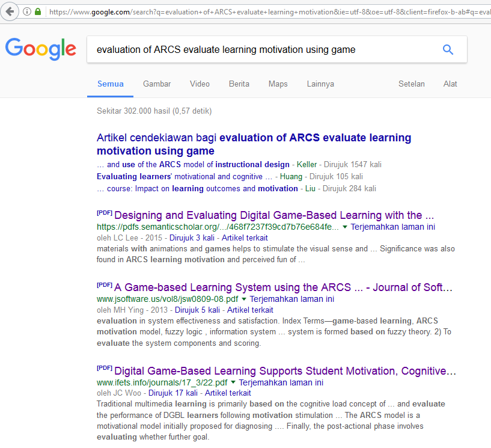
Task: Open A Game-based Learning System using ARCS result
Action: pos(284,287)
